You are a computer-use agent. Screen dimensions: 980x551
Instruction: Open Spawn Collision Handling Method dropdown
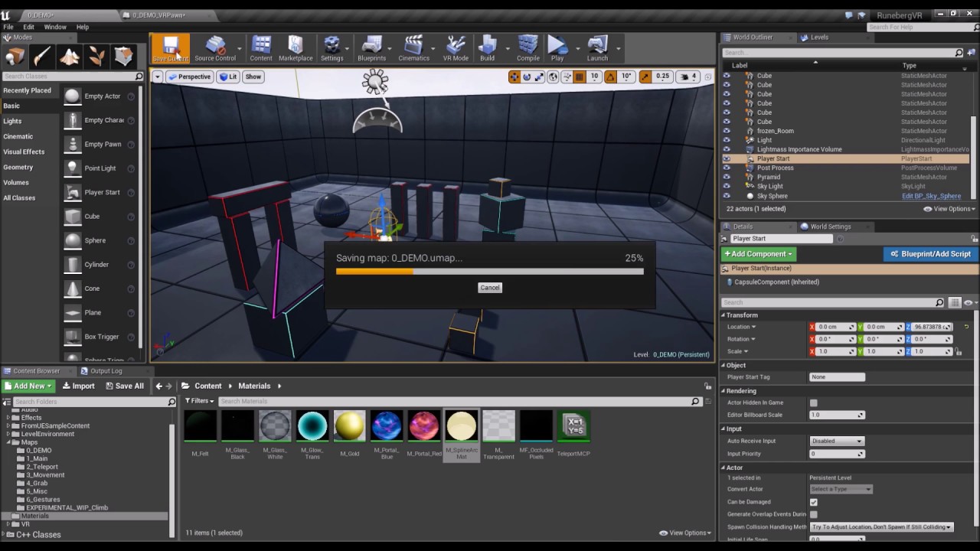881,527
